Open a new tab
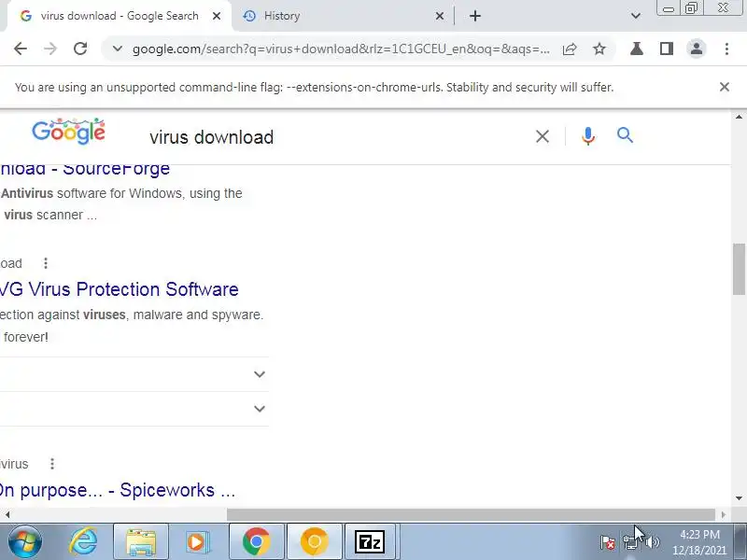This screenshot has height=560, width=747. [x=475, y=16]
